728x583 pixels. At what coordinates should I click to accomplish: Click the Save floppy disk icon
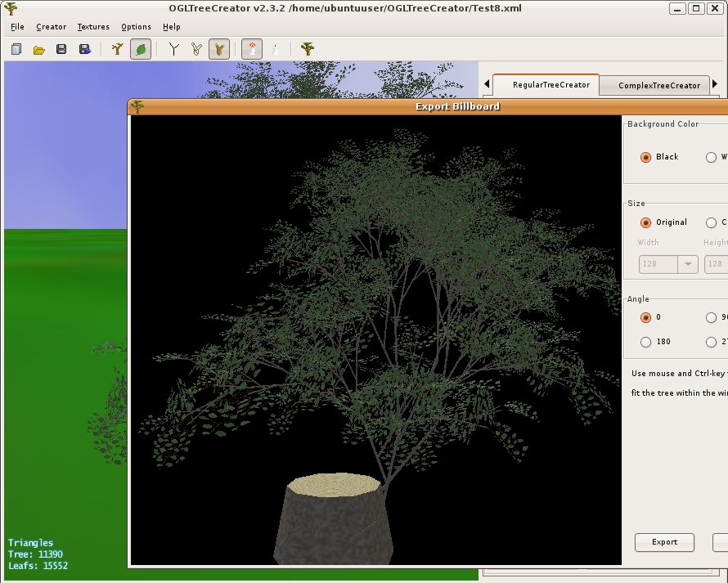coord(61,50)
